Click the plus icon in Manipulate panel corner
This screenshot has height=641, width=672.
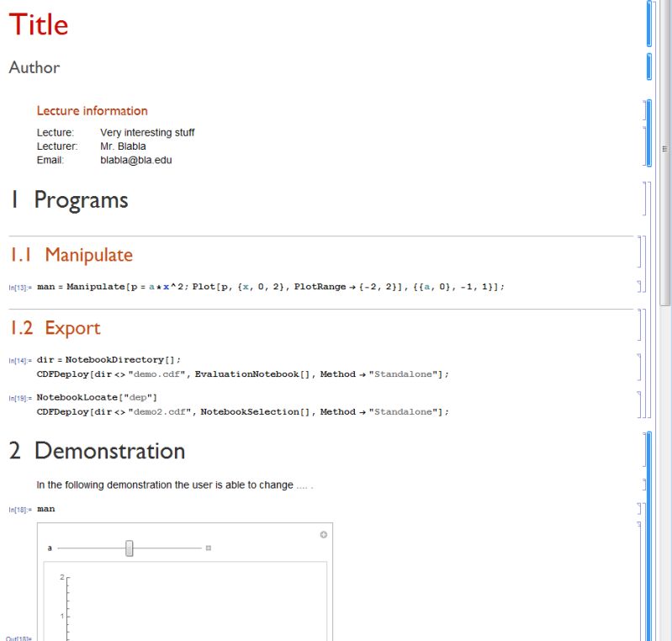coord(324,535)
